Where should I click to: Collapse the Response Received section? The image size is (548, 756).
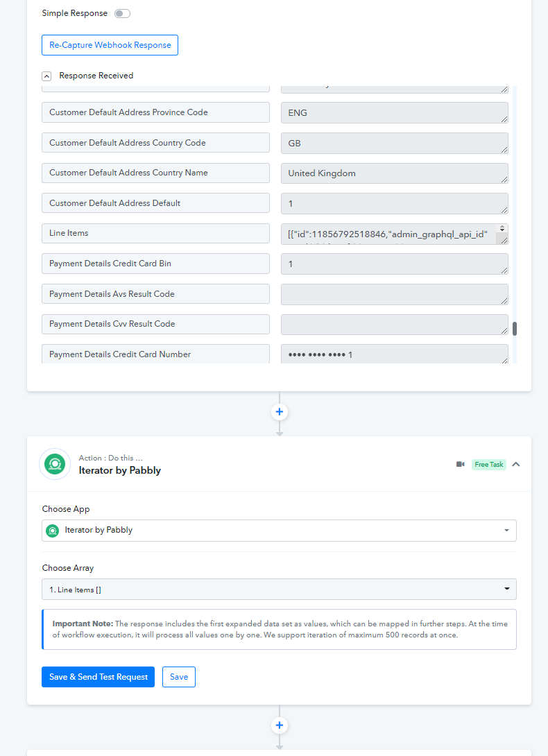coord(46,76)
